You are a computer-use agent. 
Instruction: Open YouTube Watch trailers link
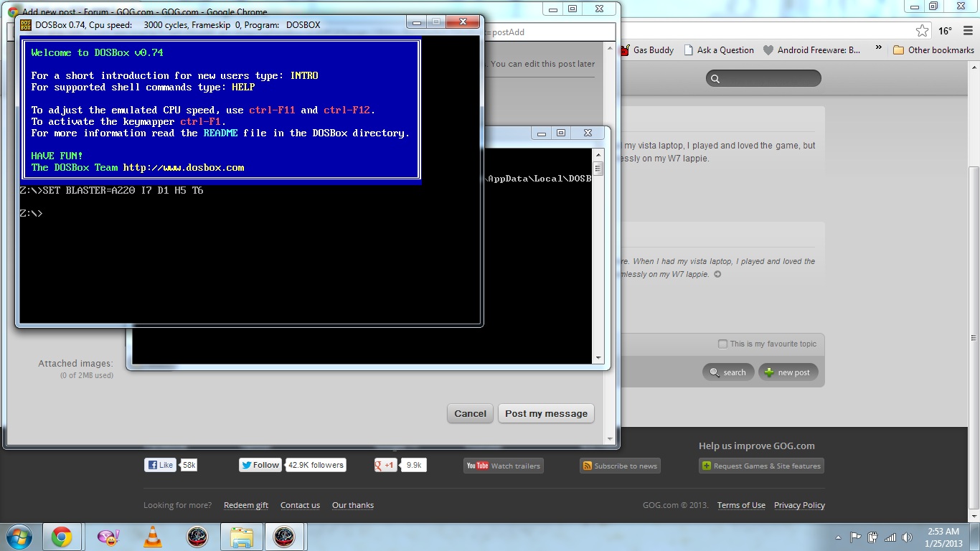coord(503,466)
